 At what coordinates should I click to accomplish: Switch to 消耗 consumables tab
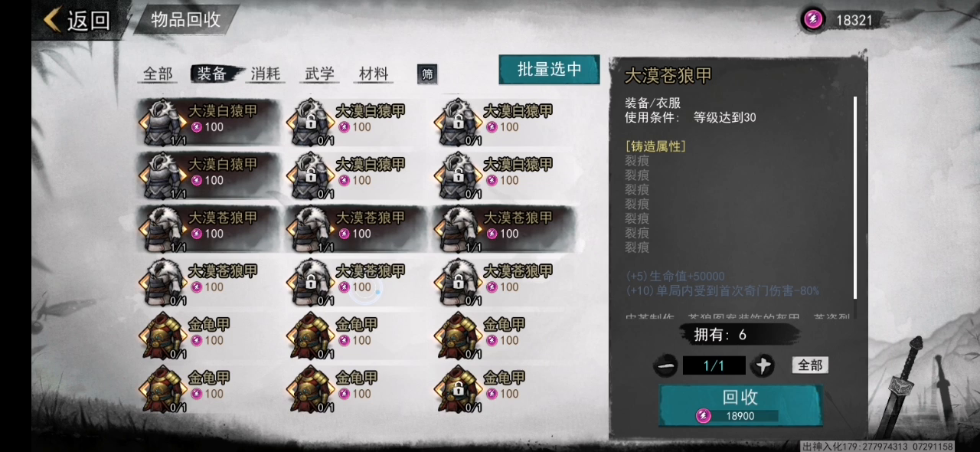coord(266,74)
